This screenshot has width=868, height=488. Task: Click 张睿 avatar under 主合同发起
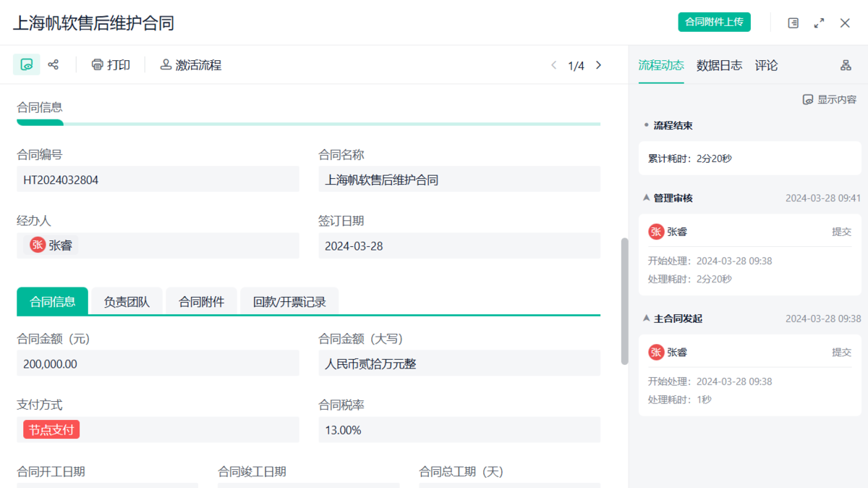(656, 353)
